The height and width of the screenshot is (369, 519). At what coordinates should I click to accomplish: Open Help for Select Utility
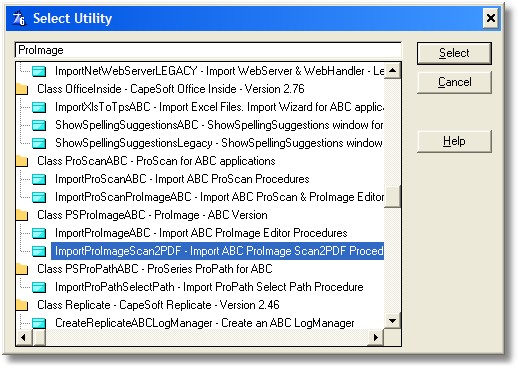[x=454, y=141]
